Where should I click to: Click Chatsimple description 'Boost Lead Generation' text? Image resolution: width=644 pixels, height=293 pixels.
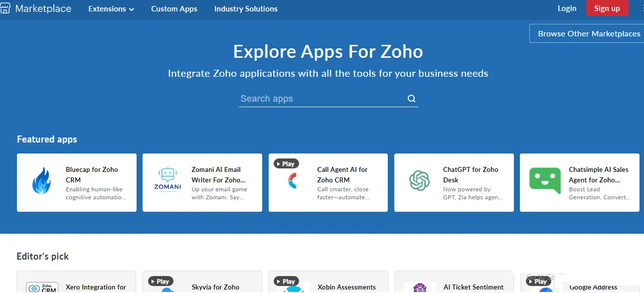600,193
